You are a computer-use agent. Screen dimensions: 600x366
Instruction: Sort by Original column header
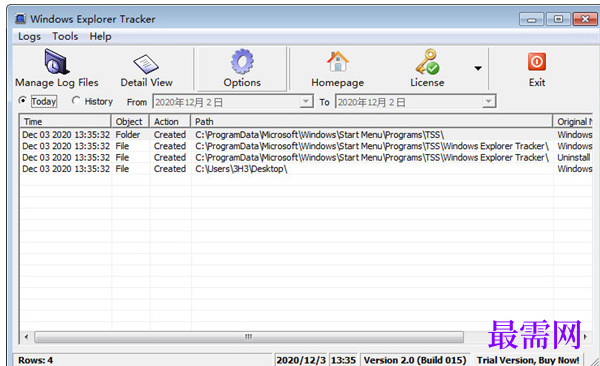(573, 122)
